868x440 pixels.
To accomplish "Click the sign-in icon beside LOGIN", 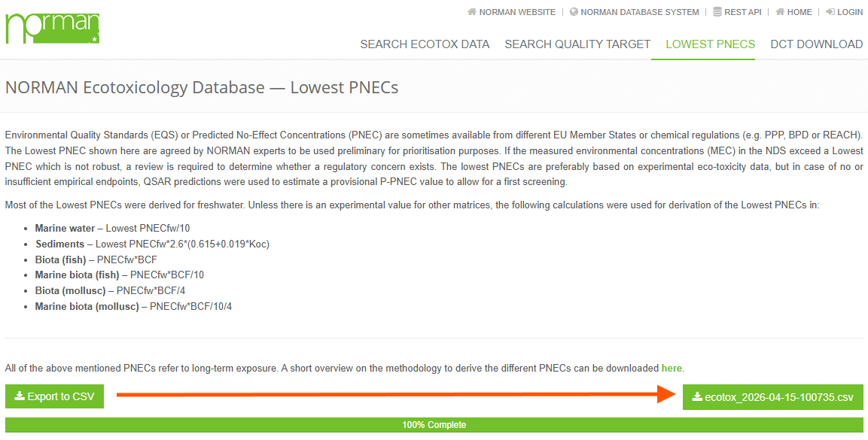I will (830, 12).
